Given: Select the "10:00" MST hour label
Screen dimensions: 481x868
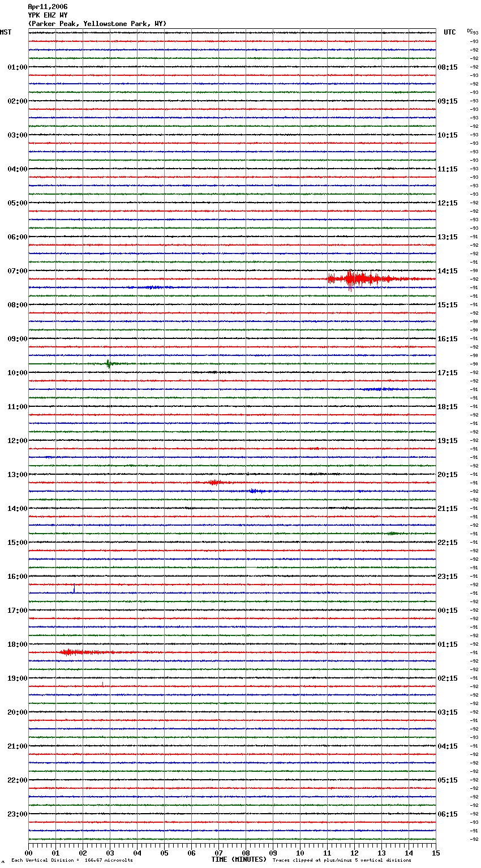Looking at the screenshot, I should tap(18, 373).
